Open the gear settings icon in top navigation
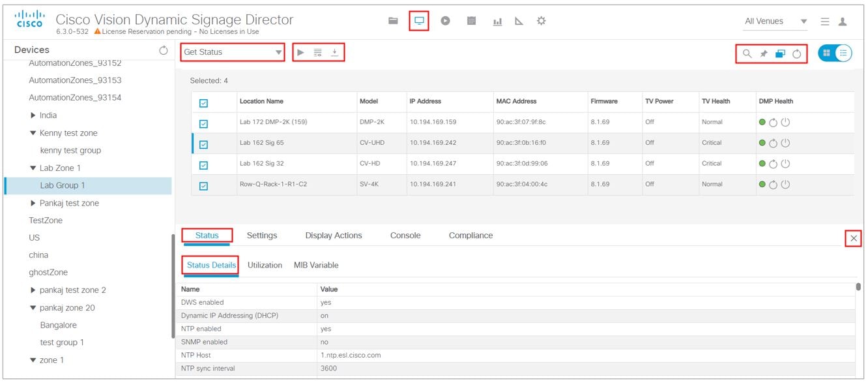868x383 pixels. 541,21
